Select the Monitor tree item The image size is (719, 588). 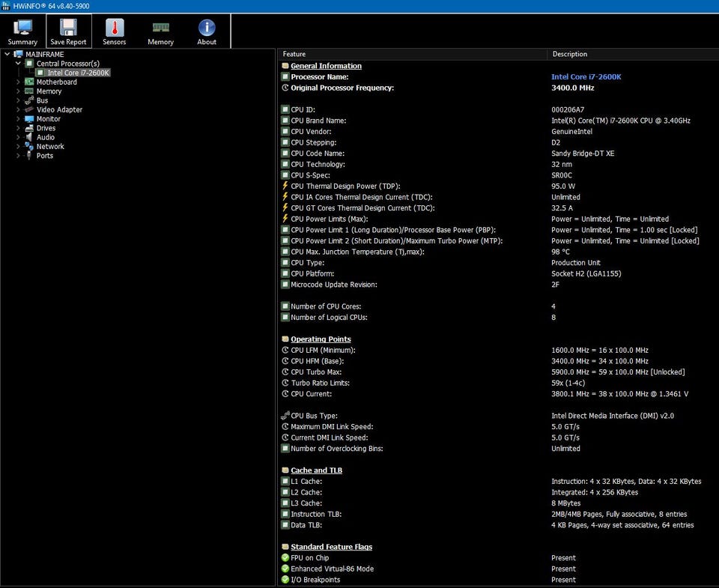48,119
